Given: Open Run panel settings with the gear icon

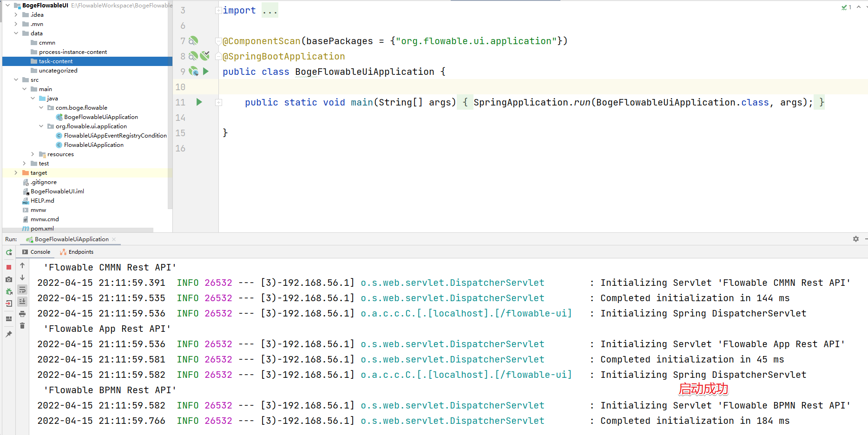Looking at the screenshot, I should point(856,239).
